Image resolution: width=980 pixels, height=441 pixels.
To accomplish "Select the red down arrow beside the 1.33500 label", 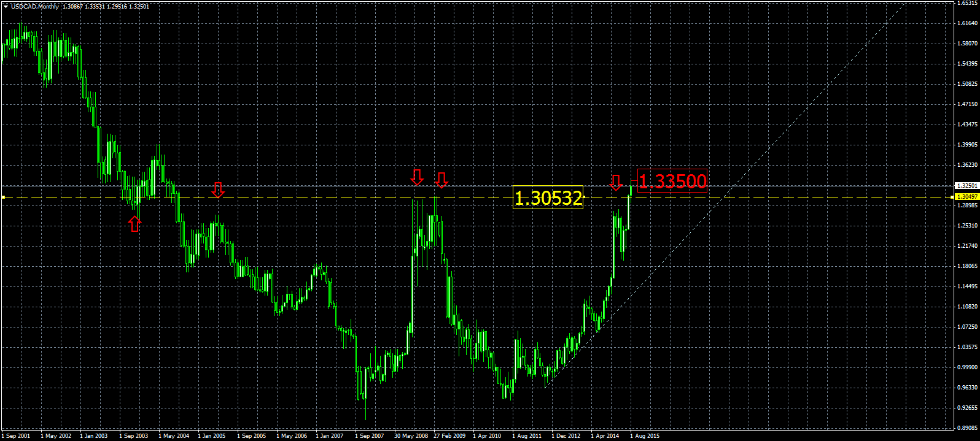I will click(616, 182).
